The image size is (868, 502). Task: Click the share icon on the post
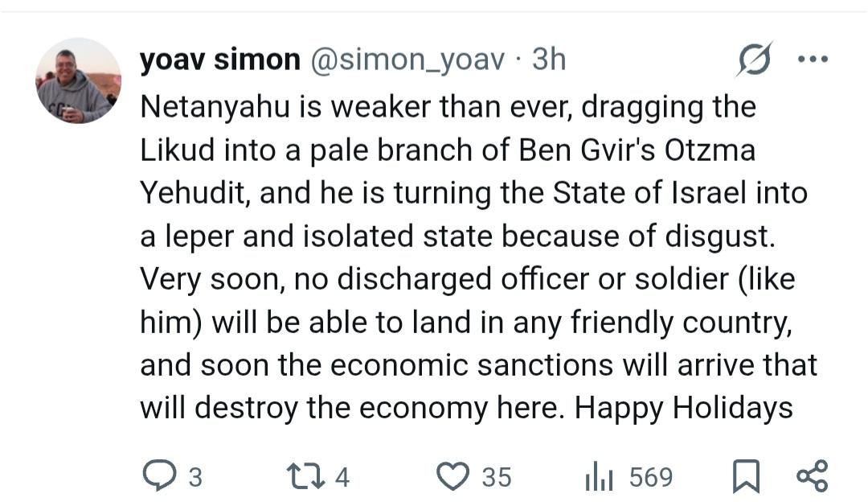(x=811, y=477)
